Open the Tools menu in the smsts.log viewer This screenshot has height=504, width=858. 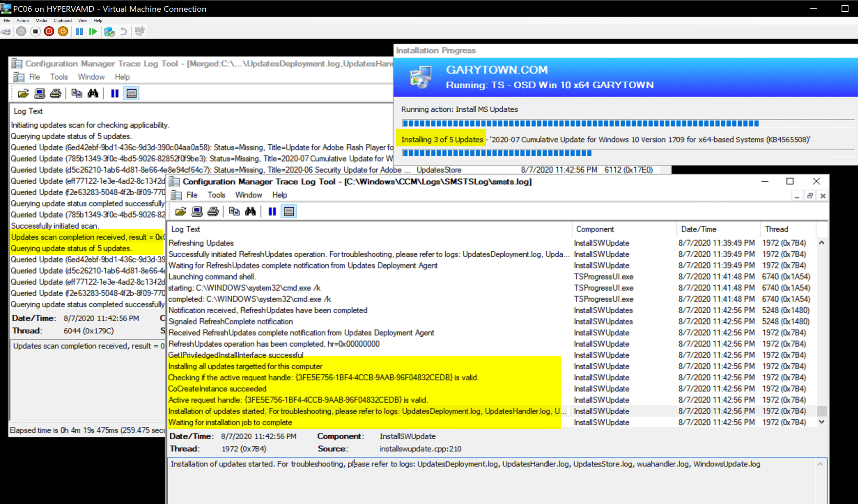coord(216,195)
